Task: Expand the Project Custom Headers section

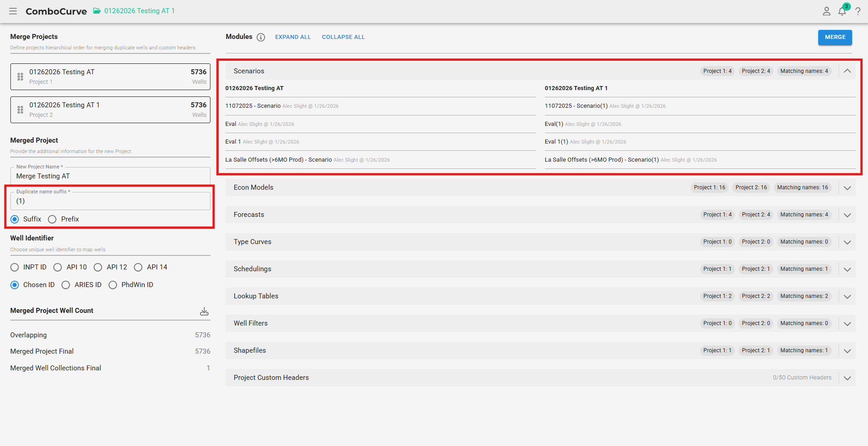Action: coord(847,378)
